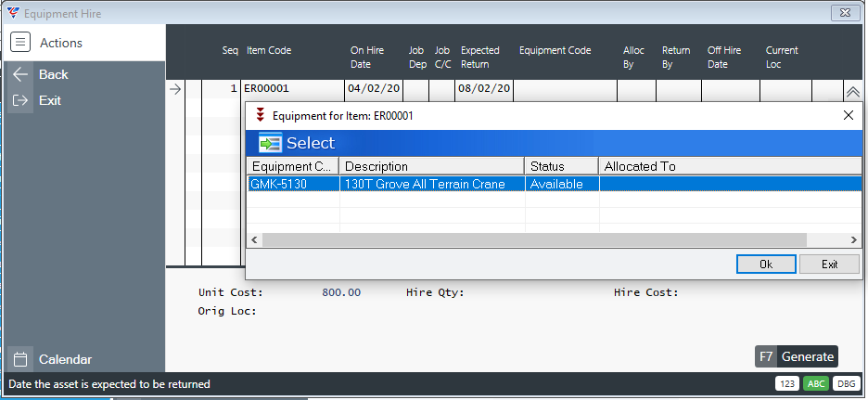Click the horizontal scrollbar right arrow
The image size is (868, 400).
click(855, 239)
